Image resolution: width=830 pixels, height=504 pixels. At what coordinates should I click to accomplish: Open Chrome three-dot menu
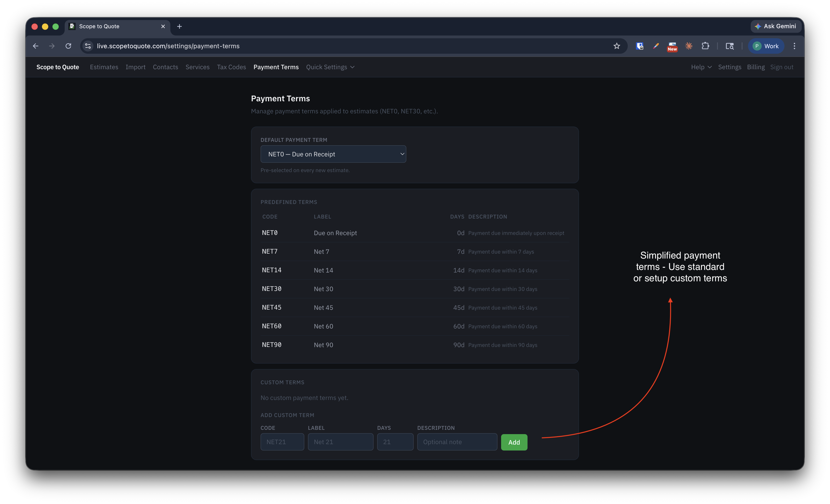pos(794,46)
